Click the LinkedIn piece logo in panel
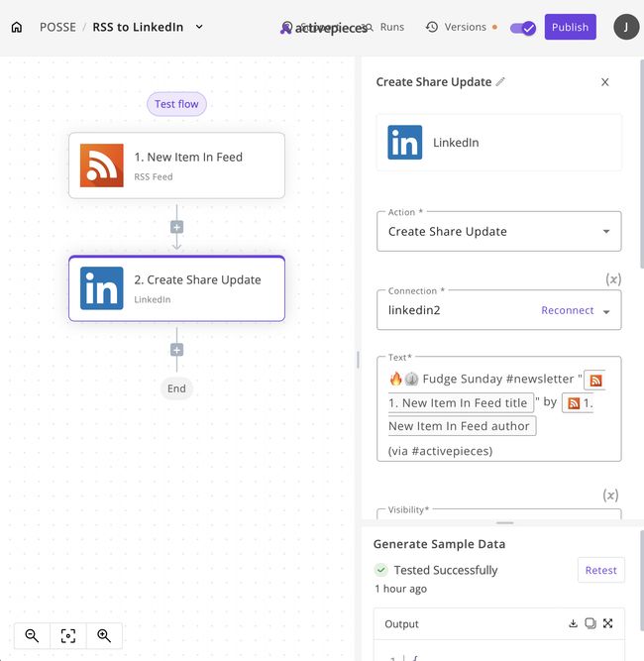 (404, 143)
